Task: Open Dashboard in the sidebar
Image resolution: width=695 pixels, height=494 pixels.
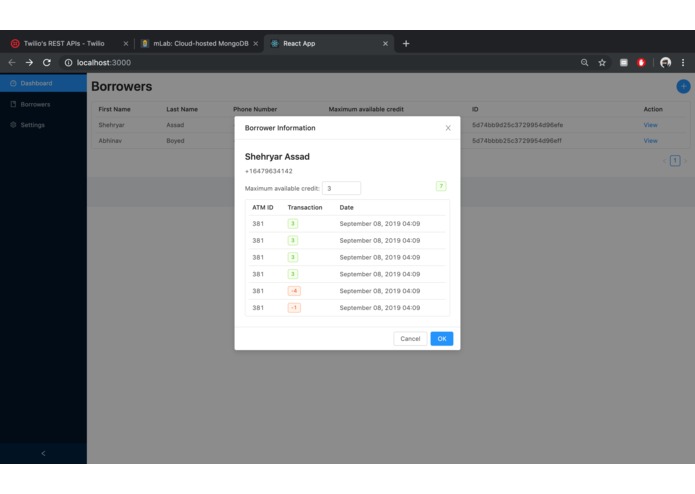Action: [x=43, y=83]
